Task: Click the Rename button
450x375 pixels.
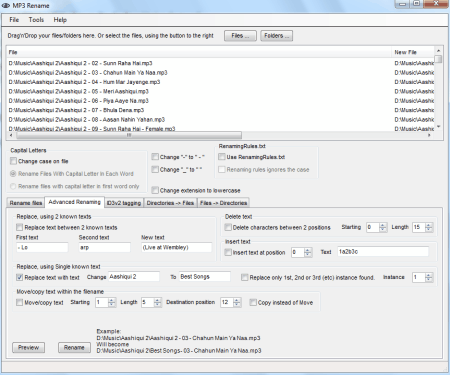Action: (74, 347)
